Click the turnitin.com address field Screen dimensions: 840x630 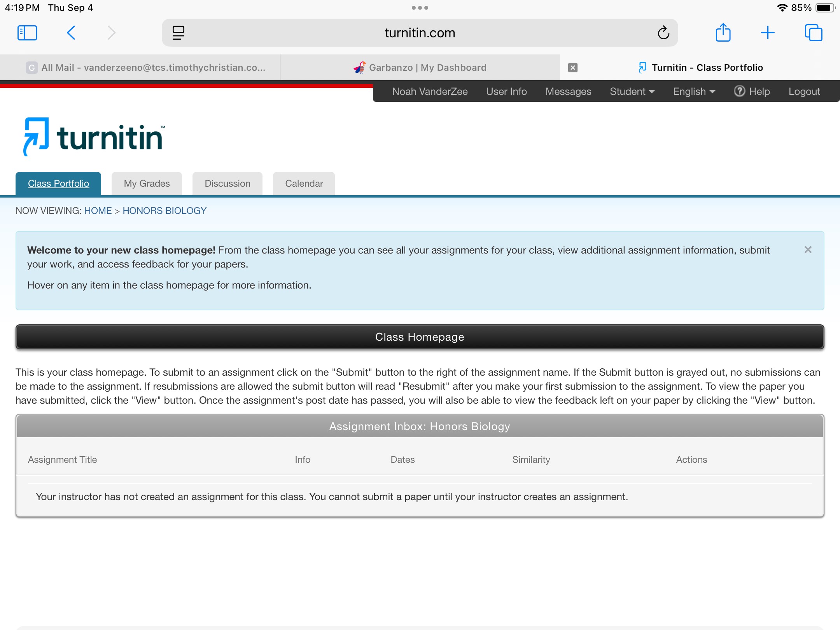[x=420, y=33]
